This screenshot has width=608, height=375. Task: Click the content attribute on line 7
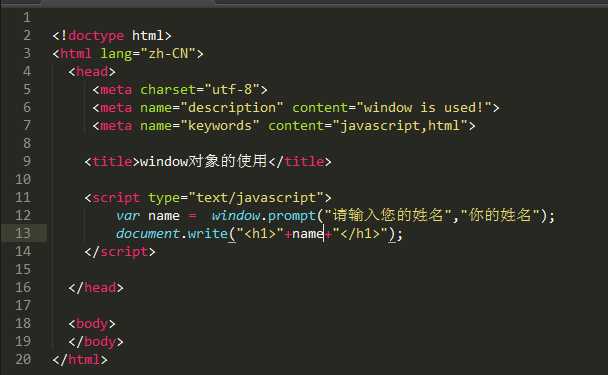(x=295, y=126)
